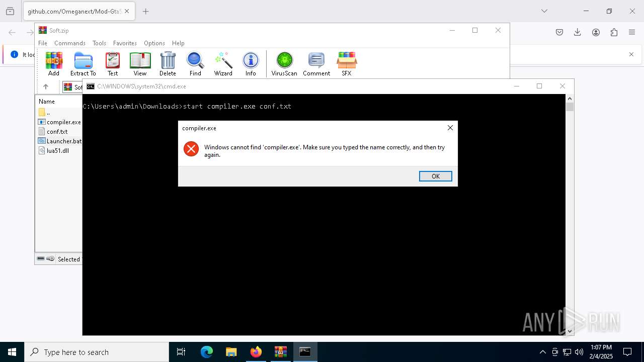Click the github.com browser tab
The image size is (644, 362).
[x=79, y=11]
